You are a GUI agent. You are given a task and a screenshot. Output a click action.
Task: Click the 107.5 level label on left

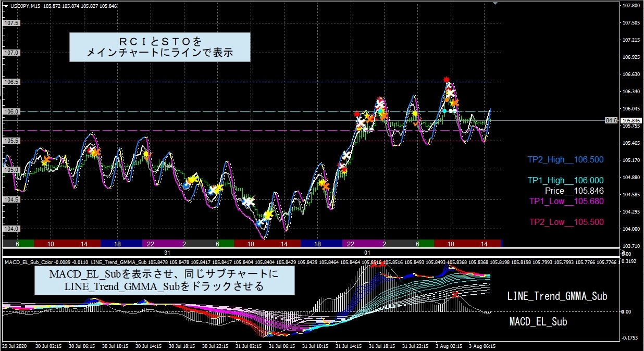tap(11, 23)
